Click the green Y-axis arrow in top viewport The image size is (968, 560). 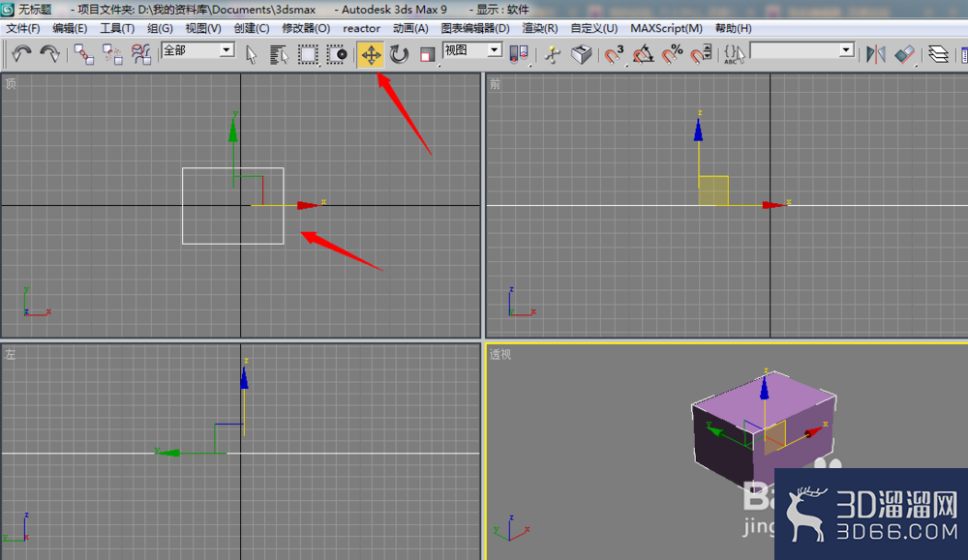(x=232, y=131)
